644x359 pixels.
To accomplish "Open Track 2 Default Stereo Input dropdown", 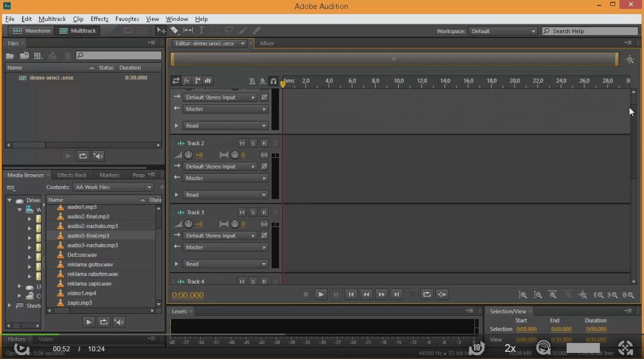I will 220,166.
